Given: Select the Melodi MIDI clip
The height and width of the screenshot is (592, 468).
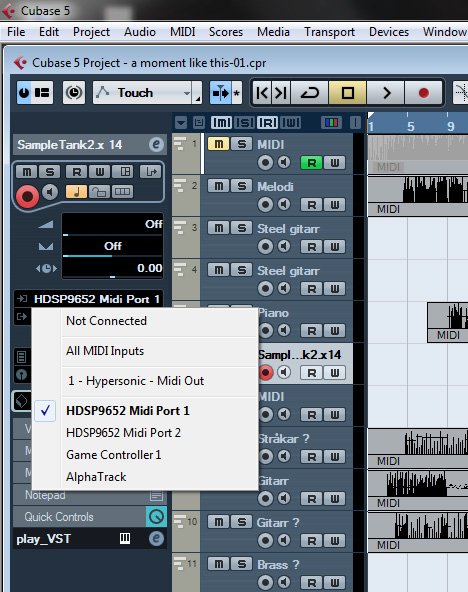Looking at the screenshot, I should coord(418,196).
